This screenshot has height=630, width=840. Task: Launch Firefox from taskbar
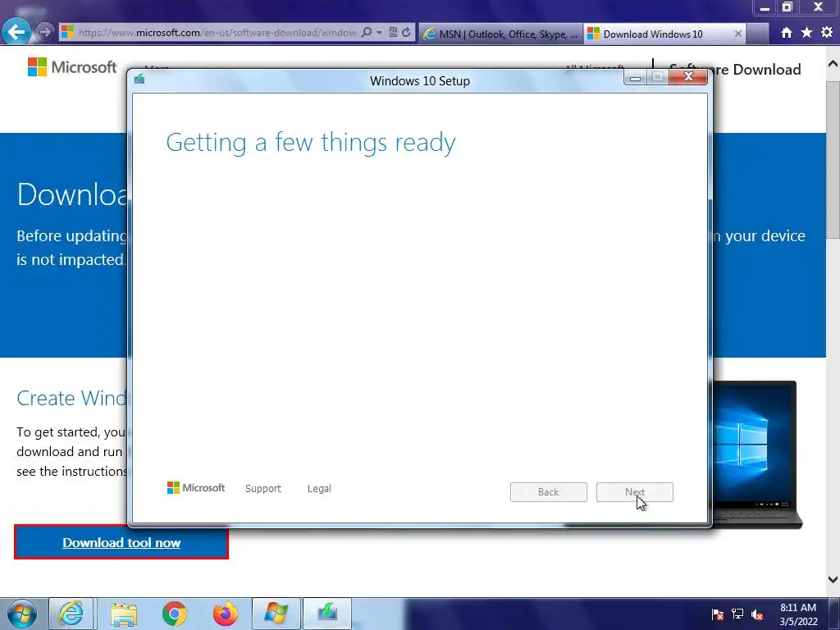[225, 614]
